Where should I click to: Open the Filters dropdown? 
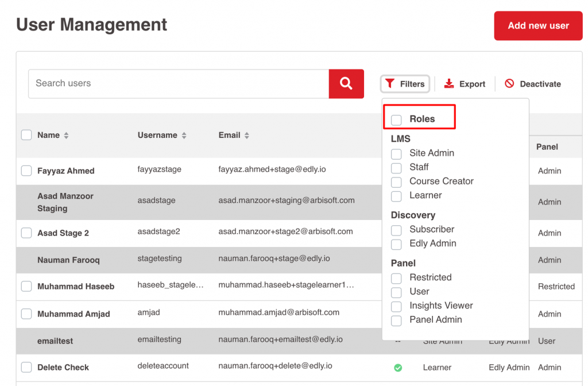click(x=405, y=84)
